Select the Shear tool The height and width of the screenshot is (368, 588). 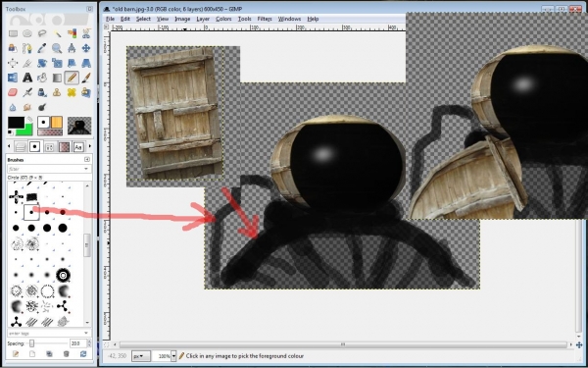point(72,63)
